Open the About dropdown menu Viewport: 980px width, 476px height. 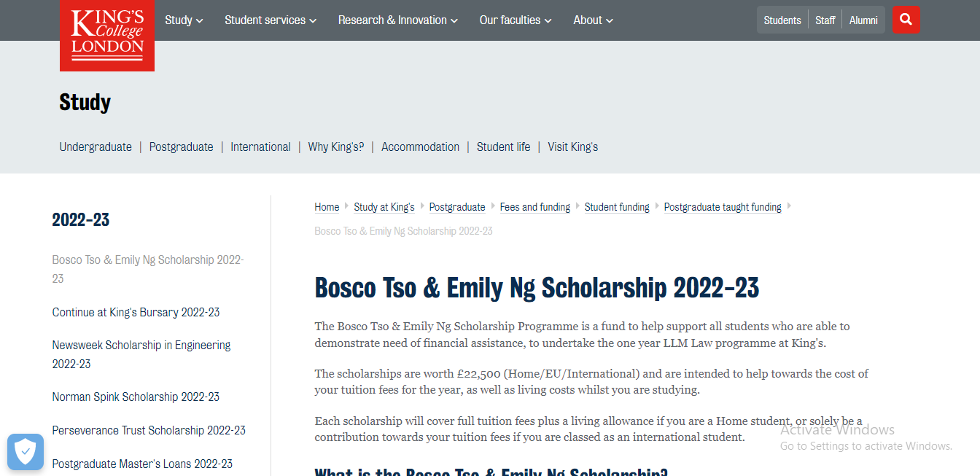point(593,20)
